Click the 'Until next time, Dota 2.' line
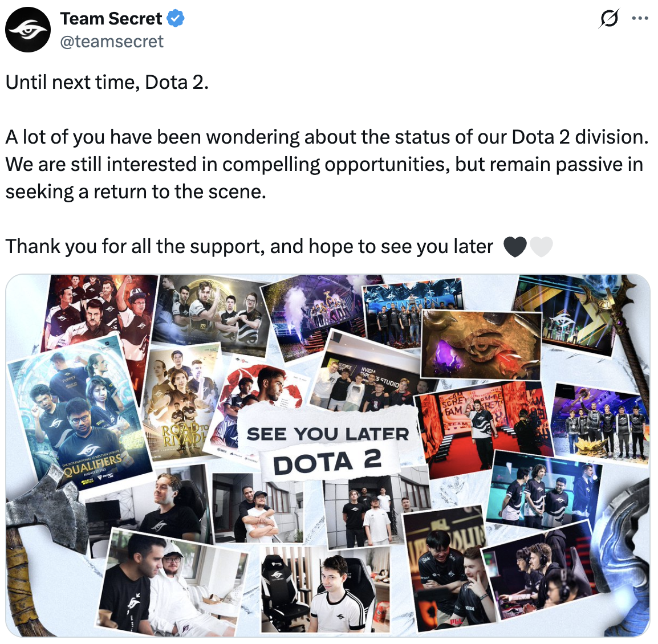The width and height of the screenshot is (658, 644). (107, 82)
